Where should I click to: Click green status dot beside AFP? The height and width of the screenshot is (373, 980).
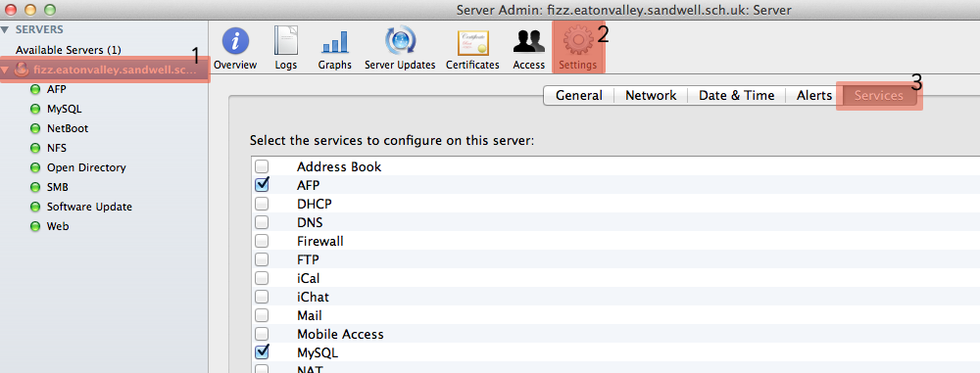coord(35,89)
